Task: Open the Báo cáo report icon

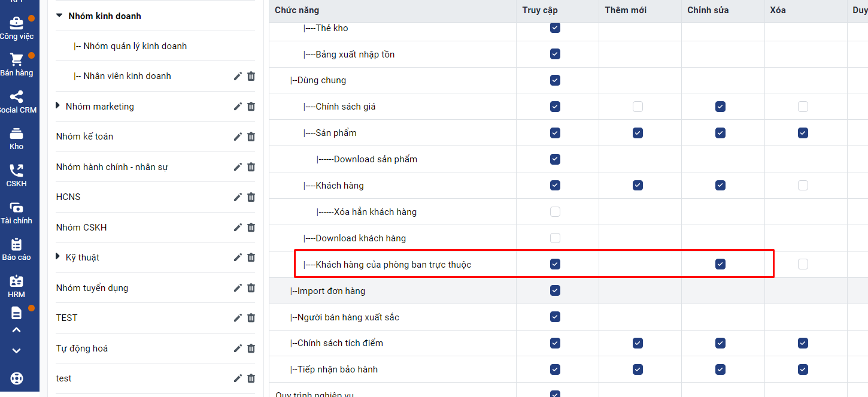Action: point(16,244)
